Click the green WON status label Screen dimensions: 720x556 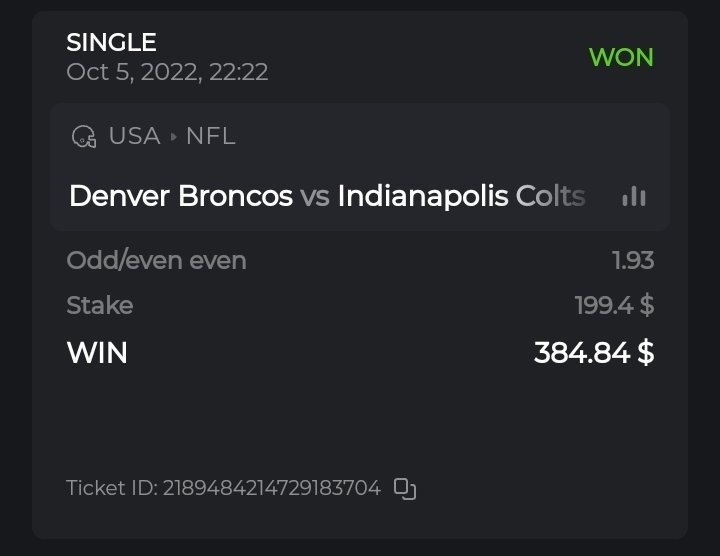621,57
